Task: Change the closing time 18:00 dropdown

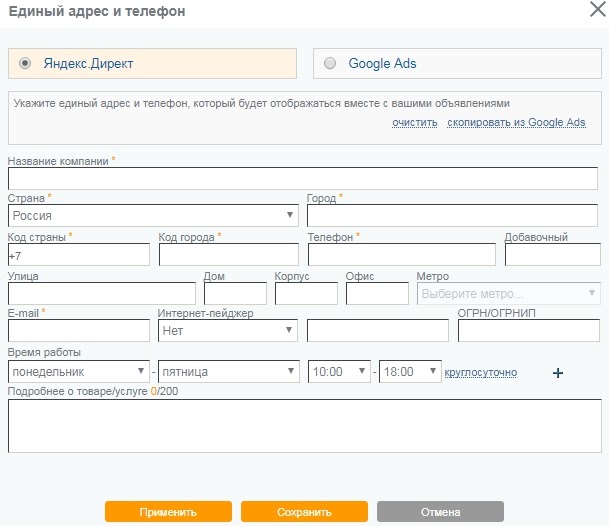Action: click(x=410, y=371)
